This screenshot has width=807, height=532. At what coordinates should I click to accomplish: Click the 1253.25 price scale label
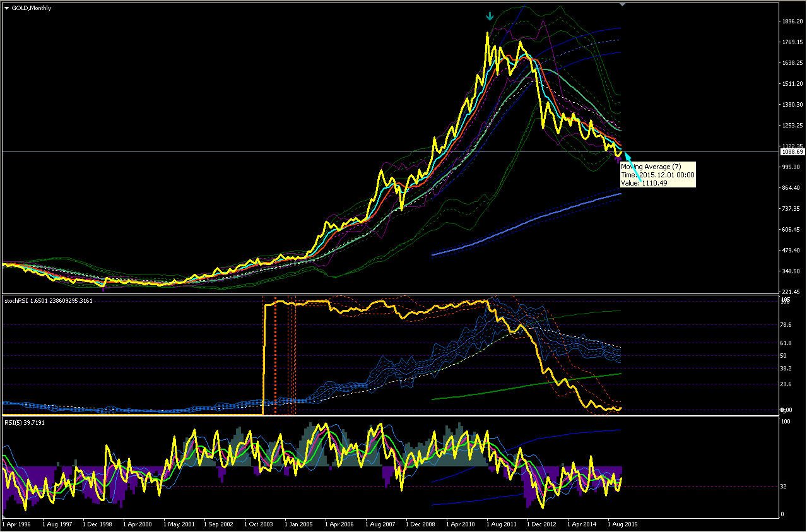[792, 126]
